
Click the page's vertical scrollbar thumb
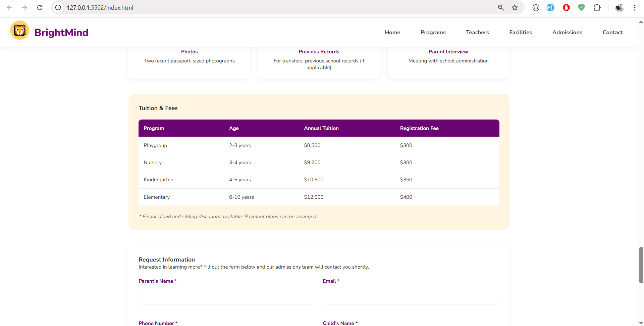641,265
